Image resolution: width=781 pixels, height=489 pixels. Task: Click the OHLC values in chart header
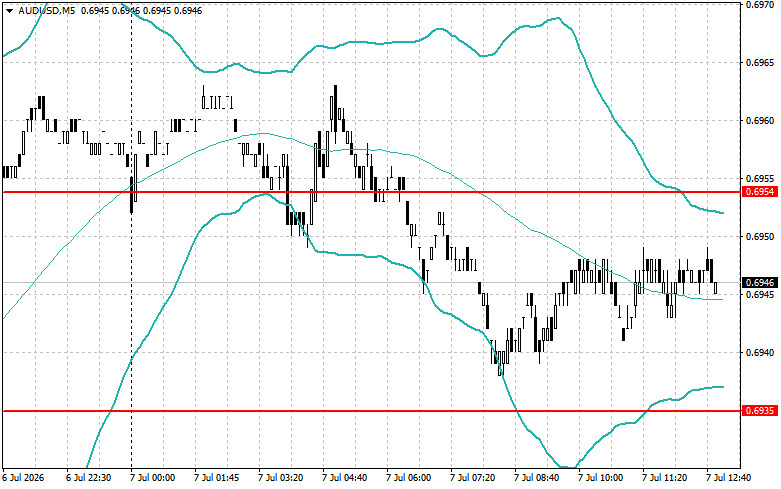tap(141, 10)
